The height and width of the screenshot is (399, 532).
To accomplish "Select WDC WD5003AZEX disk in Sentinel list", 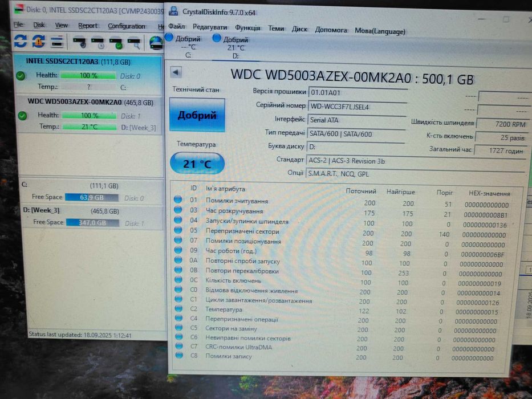I will (90, 115).
